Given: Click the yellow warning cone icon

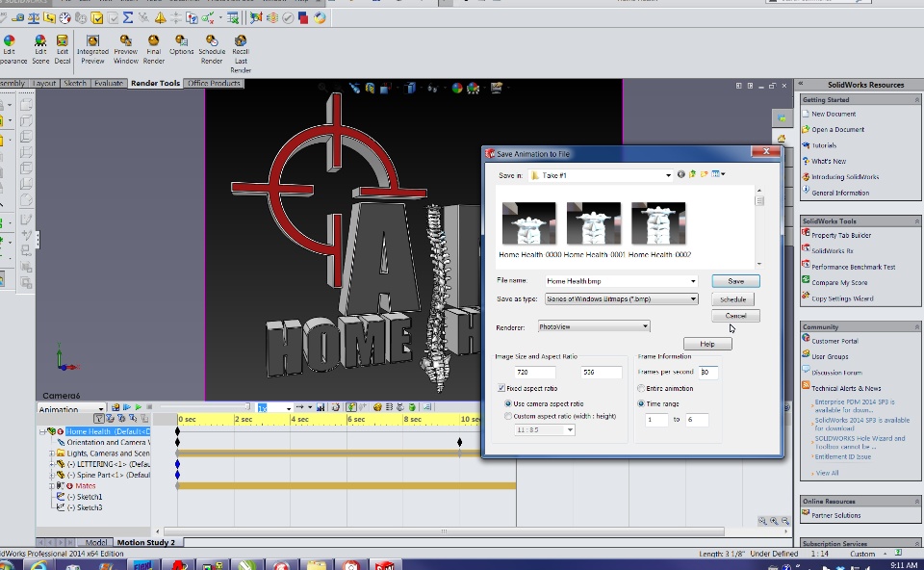Looking at the screenshot, I should [x=161, y=18].
